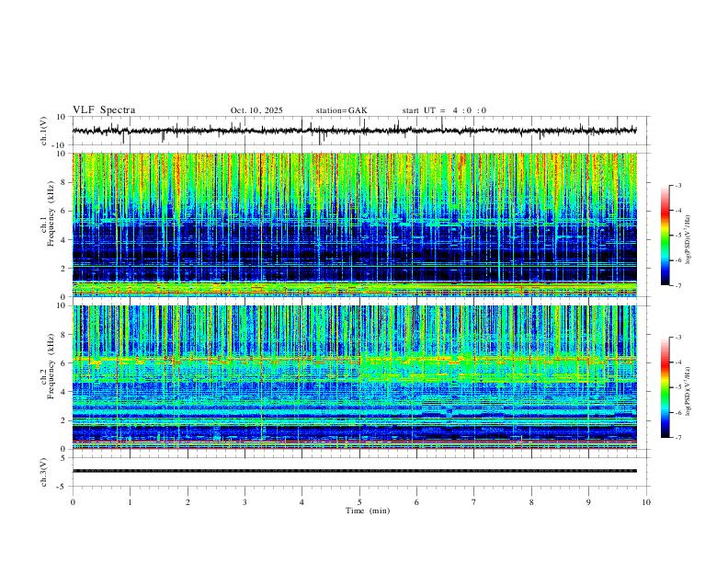Click the "-3" value on ch.1 colorbar
Image resolution: width=728 pixels, height=563 pixels.
point(677,185)
